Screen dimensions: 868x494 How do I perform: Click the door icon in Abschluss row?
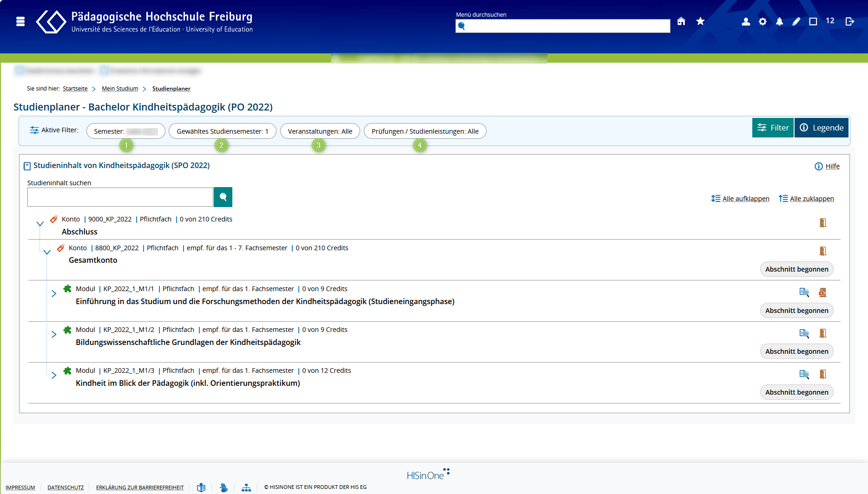(x=822, y=223)
